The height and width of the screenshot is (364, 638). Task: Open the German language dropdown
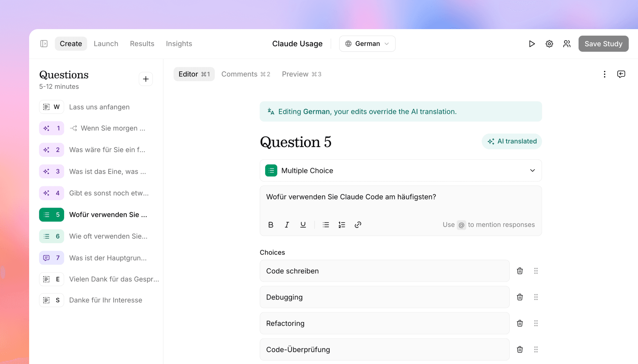(x=367, y=44)
